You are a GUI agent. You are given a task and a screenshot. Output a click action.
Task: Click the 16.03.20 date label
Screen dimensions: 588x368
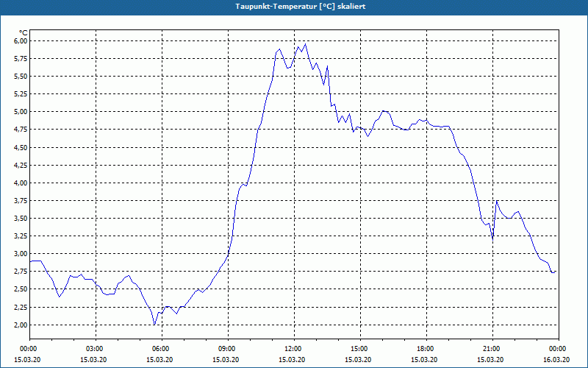coord(556,360)
